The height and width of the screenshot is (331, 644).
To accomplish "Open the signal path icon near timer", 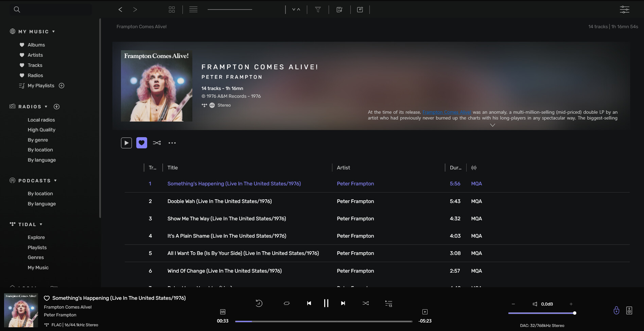I will point(223,312).
